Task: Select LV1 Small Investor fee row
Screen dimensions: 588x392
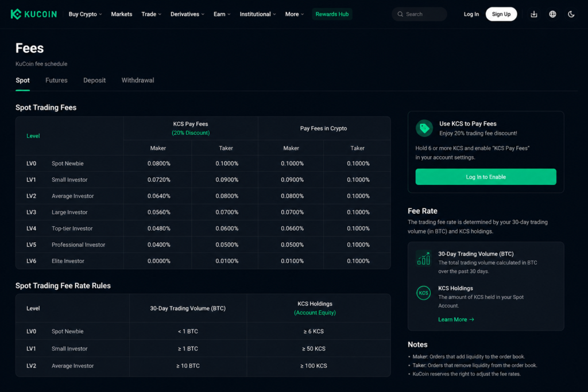Action: pyautogui.click(x=203, y=180)
